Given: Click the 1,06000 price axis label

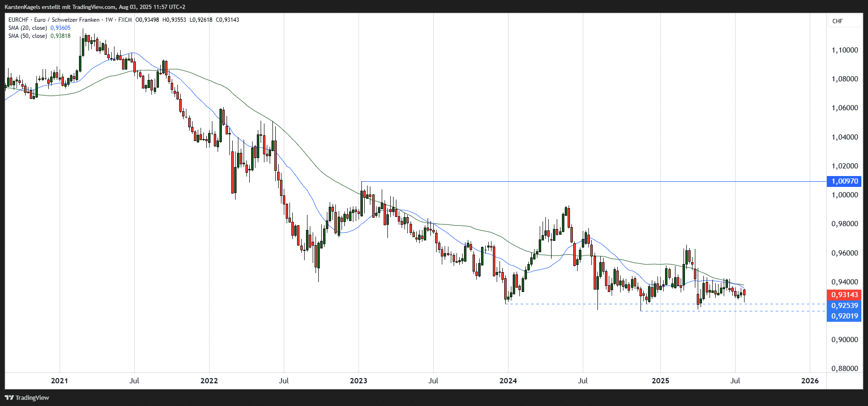Looking at the screenshot, I should point(845,108).
